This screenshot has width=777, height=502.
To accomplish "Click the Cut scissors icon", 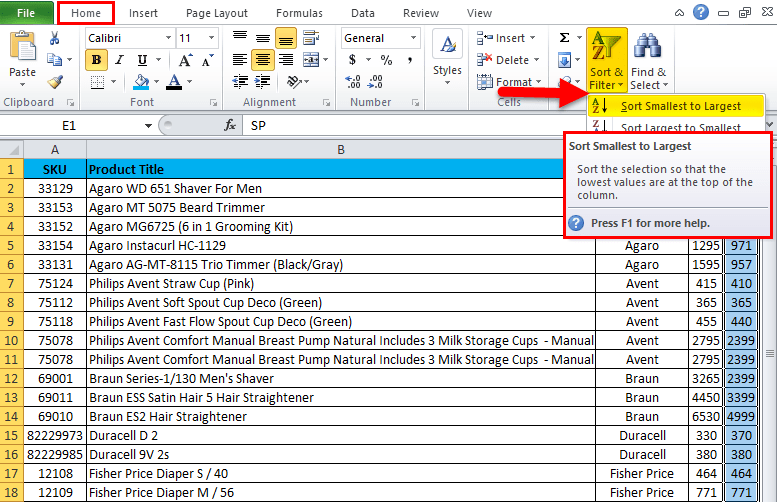I will pos(55,38).
